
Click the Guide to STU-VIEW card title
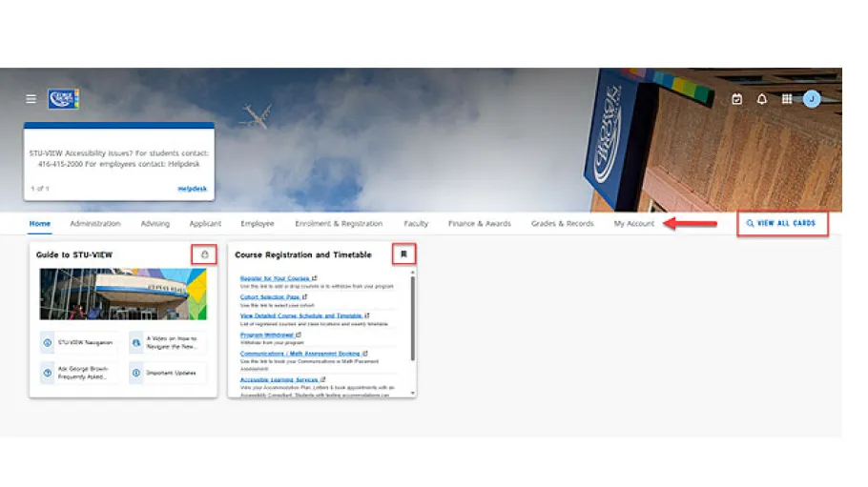pyautogui.click(x=74, y=254)
